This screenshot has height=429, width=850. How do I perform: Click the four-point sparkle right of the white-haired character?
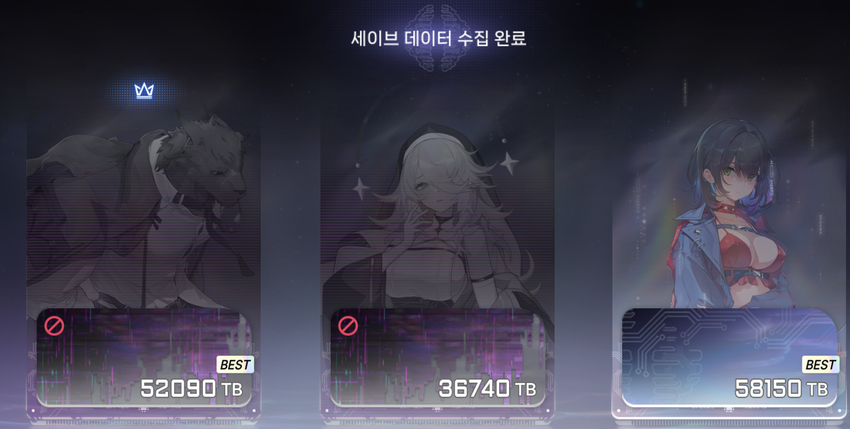pyautogui.click(x=508, y=162)
